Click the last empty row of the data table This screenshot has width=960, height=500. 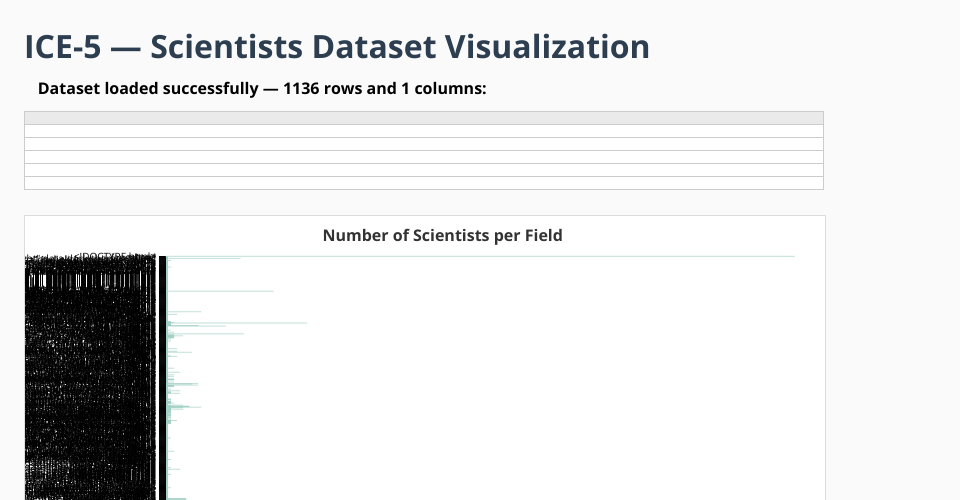point(423,183)
